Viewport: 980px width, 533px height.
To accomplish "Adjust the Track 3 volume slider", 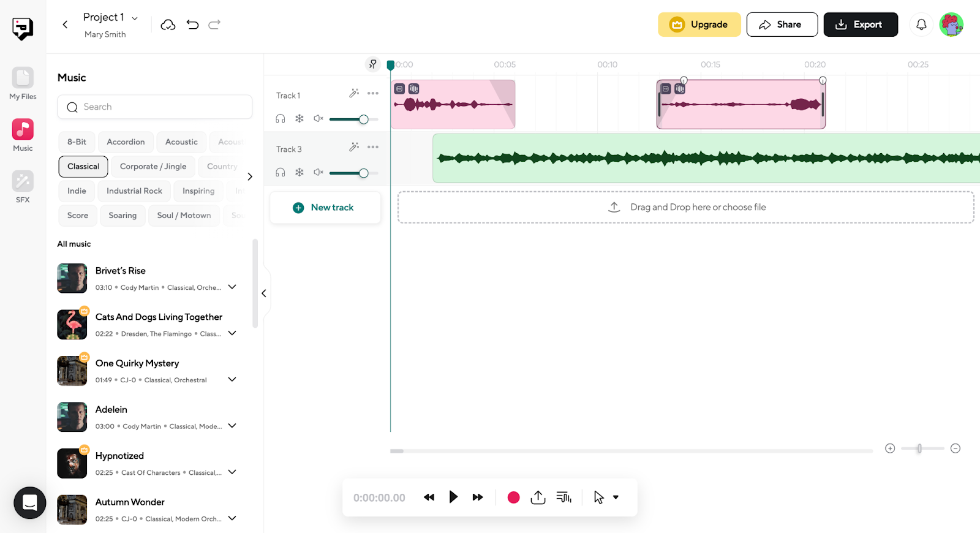I will pos(353,173).
